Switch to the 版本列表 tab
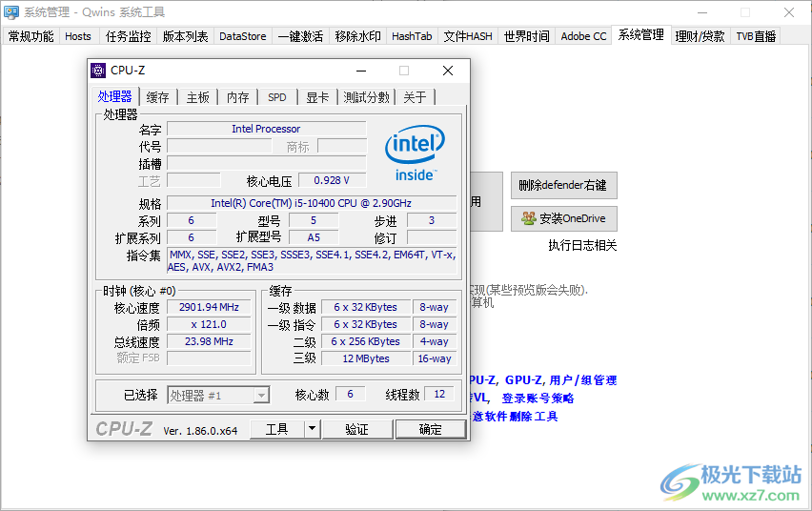 pos(185,36)
